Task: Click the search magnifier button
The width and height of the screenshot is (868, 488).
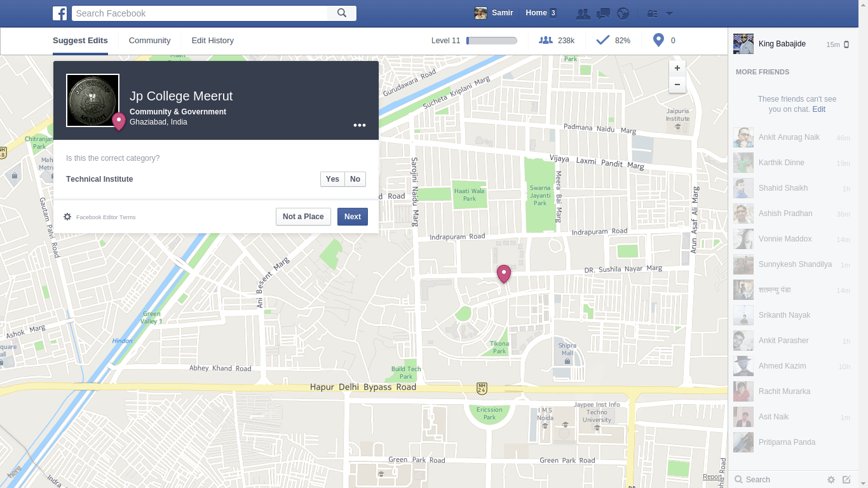Action: 342,13
